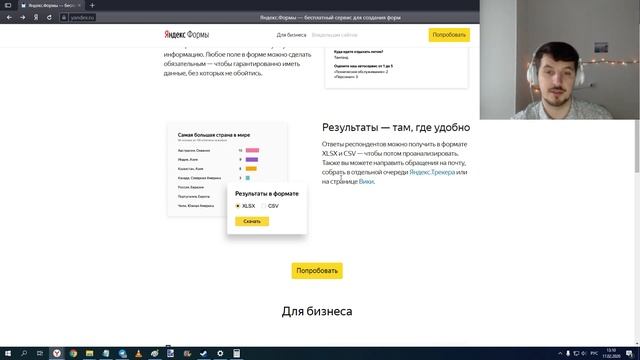This screenshot has height=360, width=640.
Task: Go back with the browser back arrow
Action: click(9, 18)
